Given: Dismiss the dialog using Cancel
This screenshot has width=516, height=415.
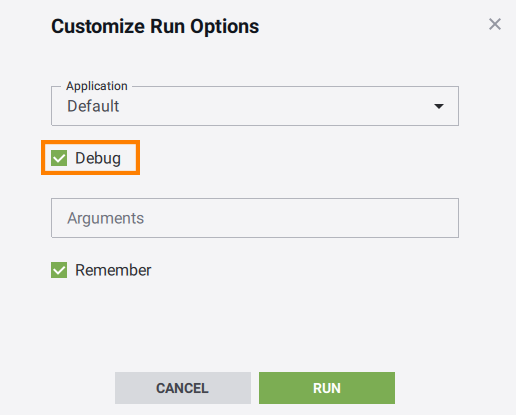Looking at the screenshot, I should point(183,388).
